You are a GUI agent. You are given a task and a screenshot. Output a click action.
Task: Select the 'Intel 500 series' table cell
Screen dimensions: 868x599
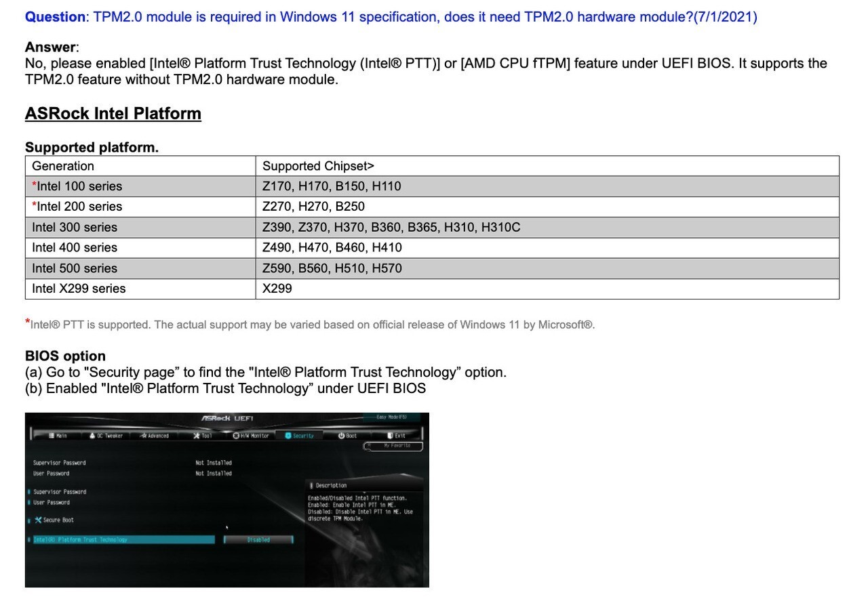(140, 268)
